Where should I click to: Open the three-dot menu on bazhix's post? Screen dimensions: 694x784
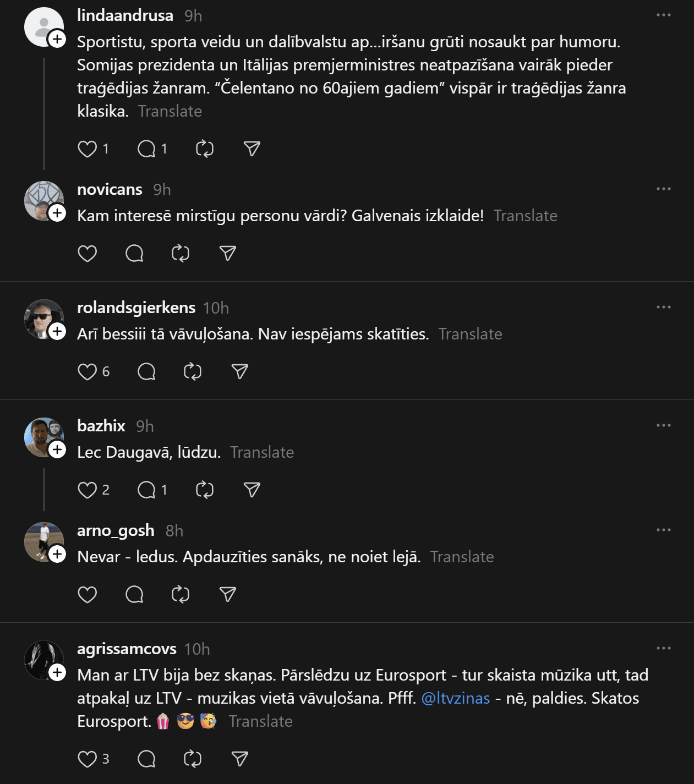pos(664,425)
